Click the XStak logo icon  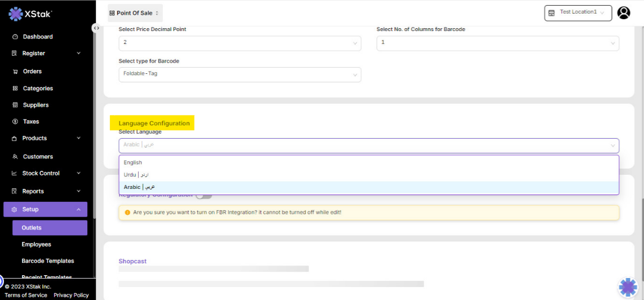(x=15, y=14)
